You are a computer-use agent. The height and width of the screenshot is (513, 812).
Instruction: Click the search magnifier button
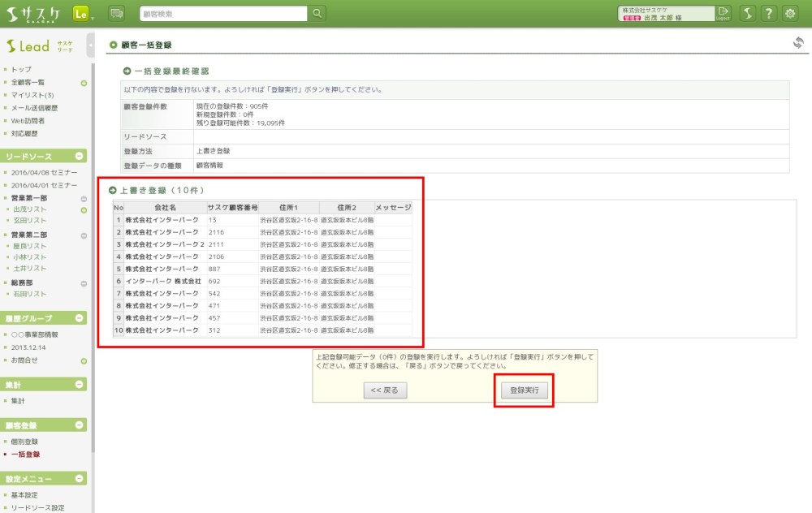(317, 13)
